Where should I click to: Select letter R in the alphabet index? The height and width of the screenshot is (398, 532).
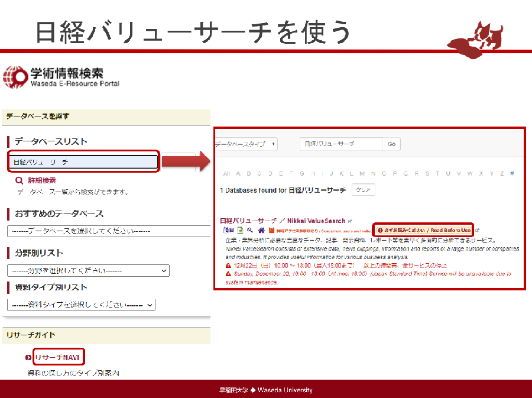(416, 174)
